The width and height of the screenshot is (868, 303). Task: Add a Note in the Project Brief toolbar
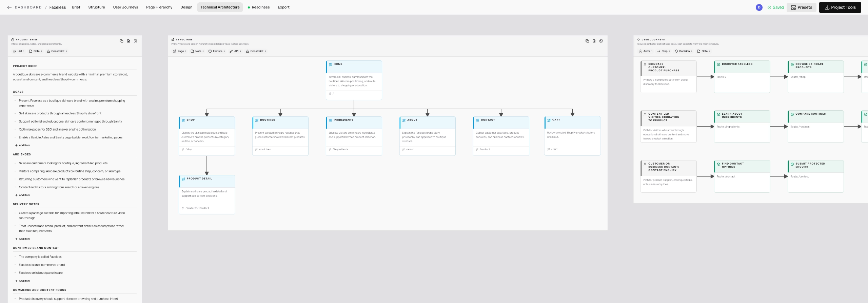36,51
